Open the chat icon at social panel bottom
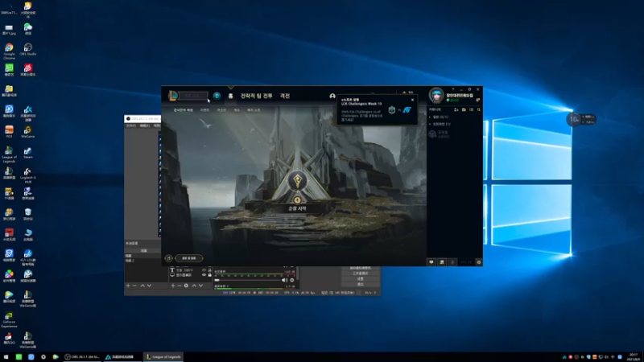The height and width of the screenshot is (362, 644). click(431, 262)
